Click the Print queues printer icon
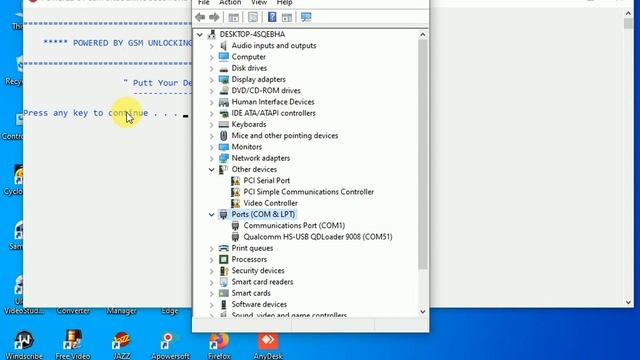Image resolution: width=640 pixels, height=360 pixels. (223, 248)
